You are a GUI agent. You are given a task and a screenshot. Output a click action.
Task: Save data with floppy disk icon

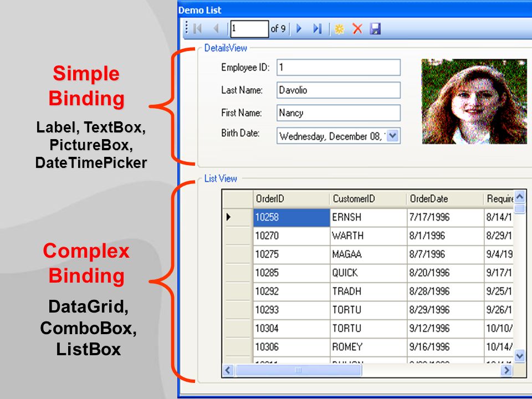coord(375,29)
